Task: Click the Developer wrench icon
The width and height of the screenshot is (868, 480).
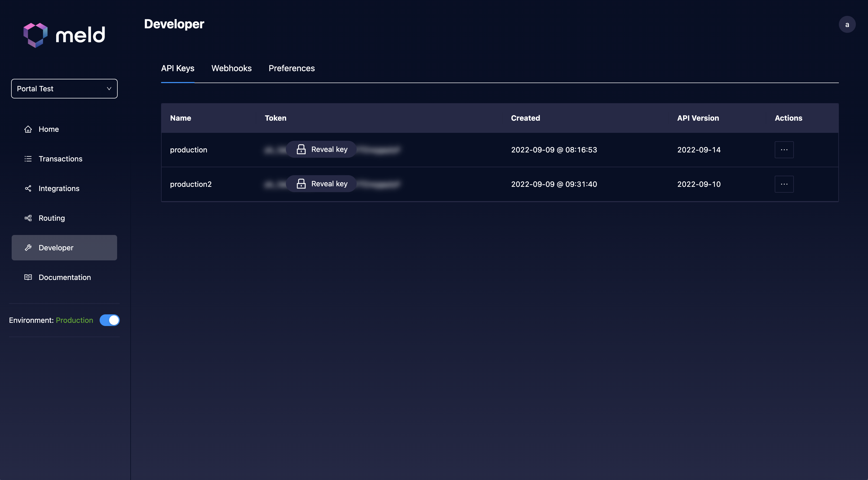Action: pos(28,248)
